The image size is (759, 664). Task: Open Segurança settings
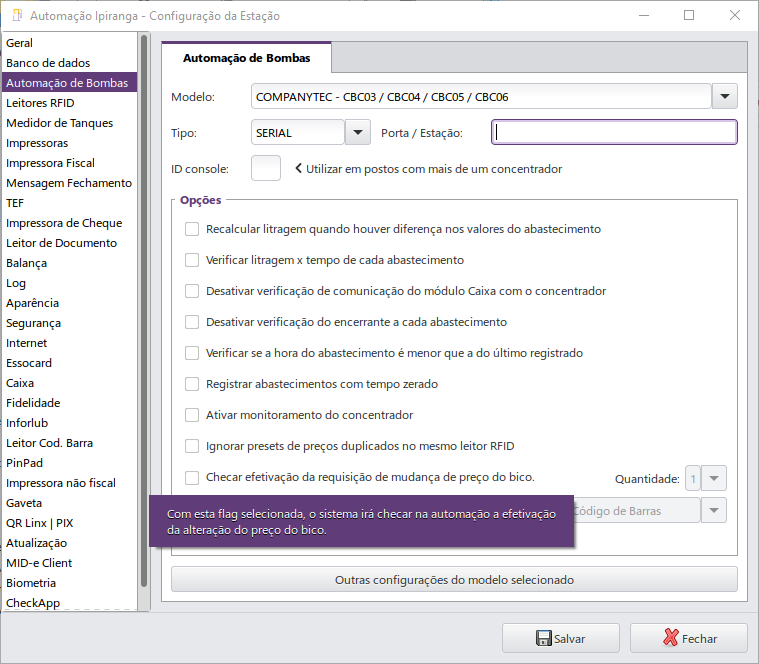pos(70,323)
